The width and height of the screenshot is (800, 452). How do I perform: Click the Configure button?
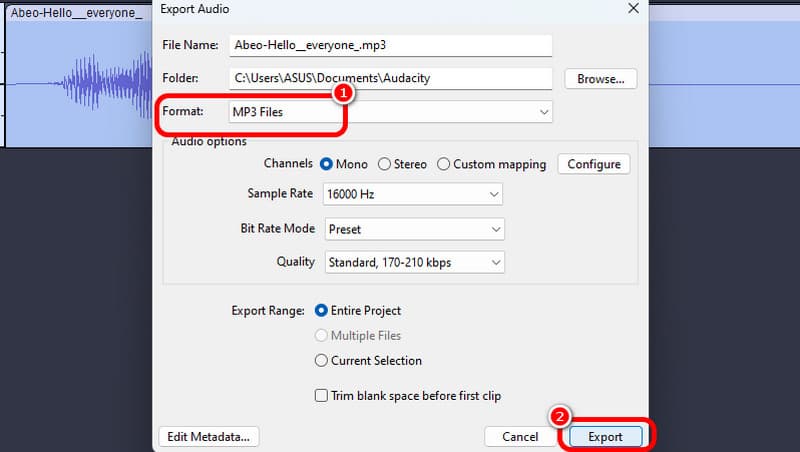click(594, 164)
